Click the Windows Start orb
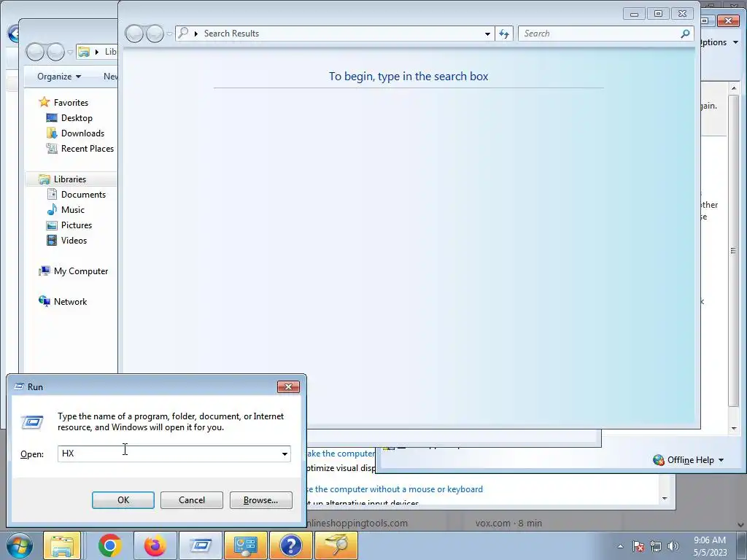 click(x=19, y=545)
